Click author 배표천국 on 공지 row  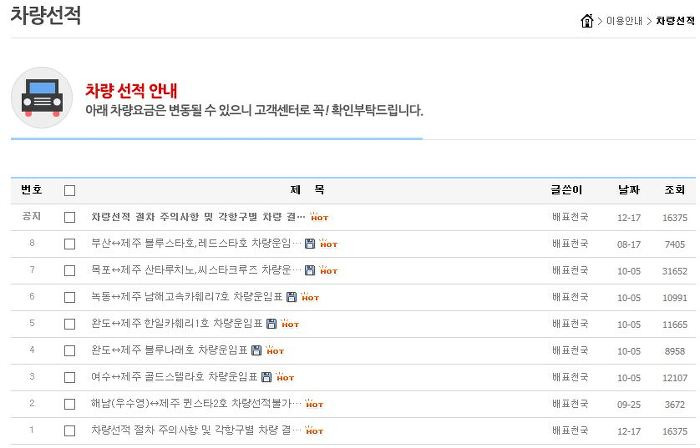point(570,217)
